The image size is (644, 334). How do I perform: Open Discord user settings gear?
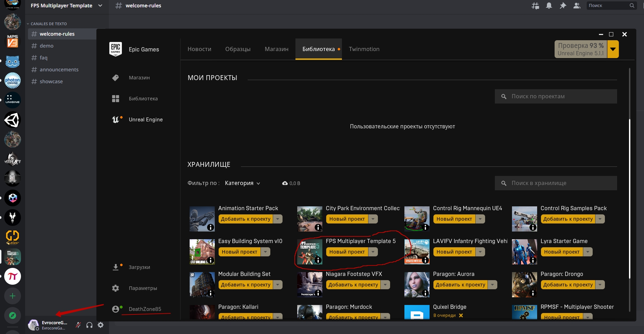[x=101, y=325]
